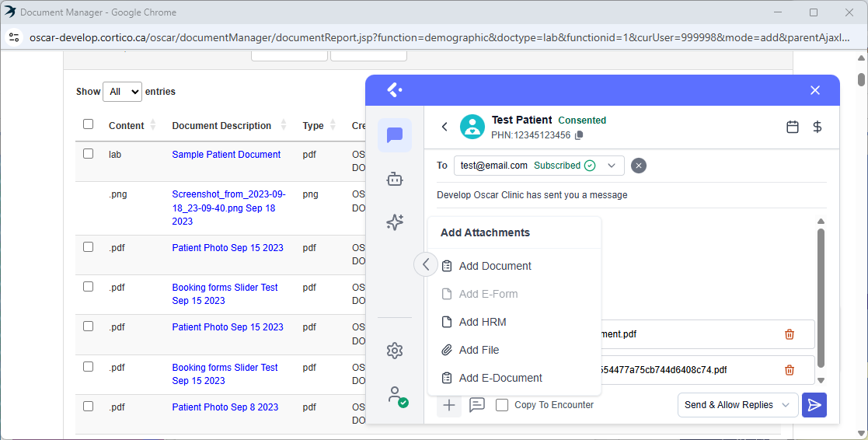Click the page vertical scrollbar thumb
Image resolution: width=868 pixels, height=440 pixels.
tap(861, 79)
